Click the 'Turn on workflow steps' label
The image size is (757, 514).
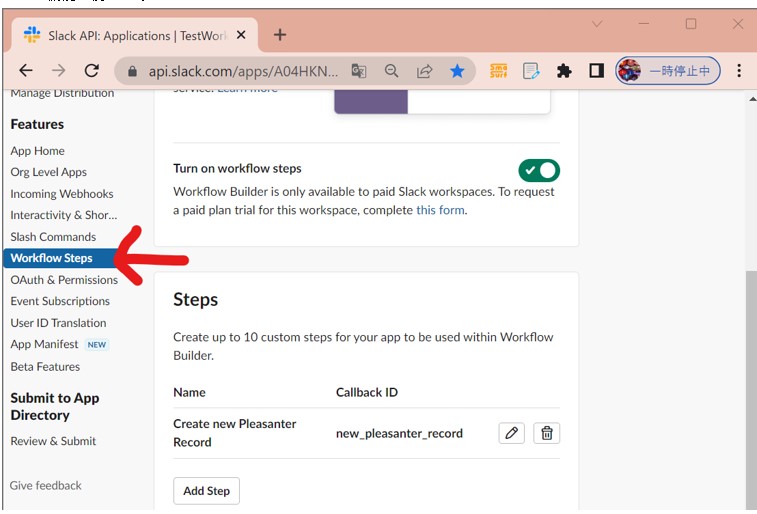(237, 168)
